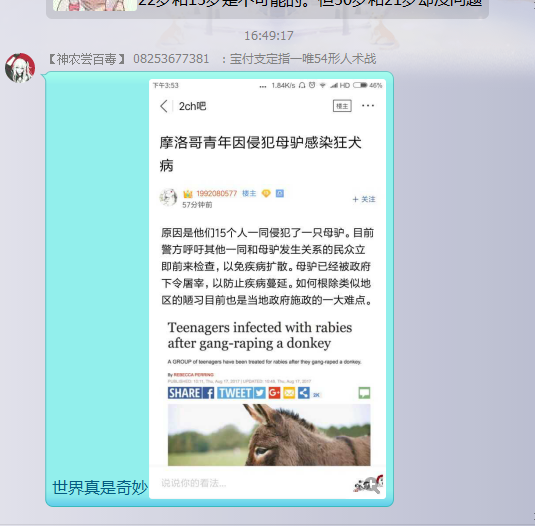Click the +关注 follow button

pyautogui.click(x=364, y=199)
